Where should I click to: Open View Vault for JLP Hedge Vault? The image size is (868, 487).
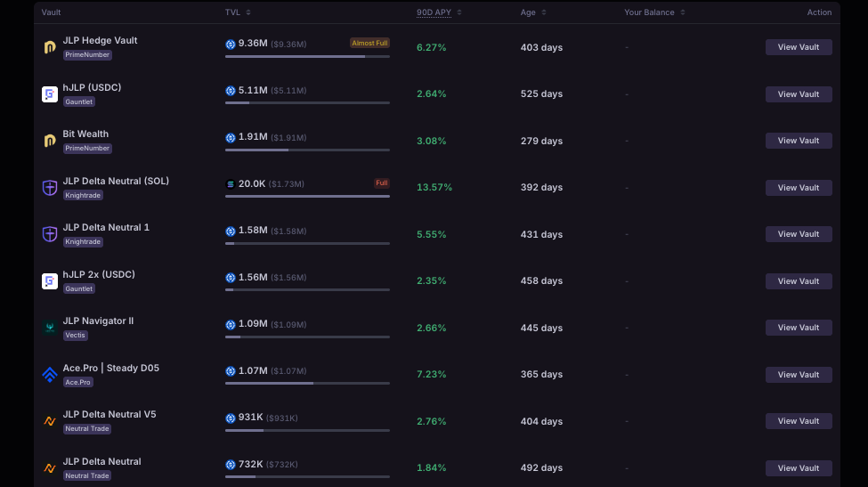[x=799, y=47]
